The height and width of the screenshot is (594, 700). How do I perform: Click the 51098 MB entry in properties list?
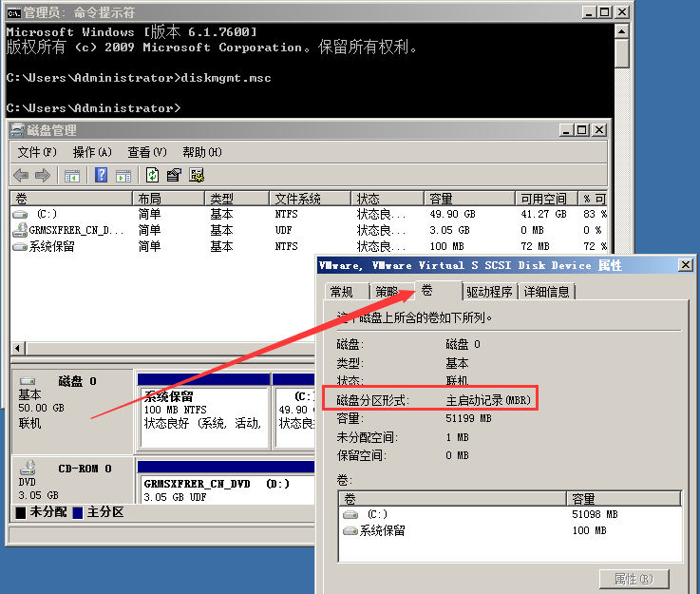(595, 514)
